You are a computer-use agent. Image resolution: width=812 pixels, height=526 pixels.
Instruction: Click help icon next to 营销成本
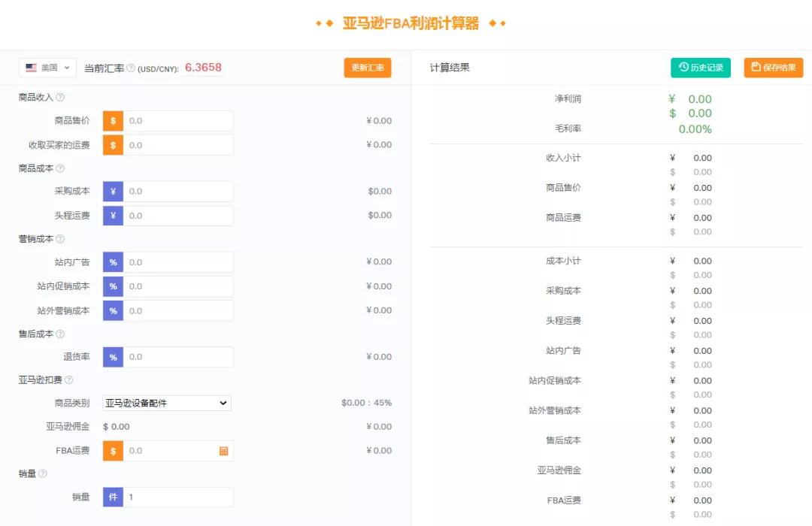[x=60, y=239]
